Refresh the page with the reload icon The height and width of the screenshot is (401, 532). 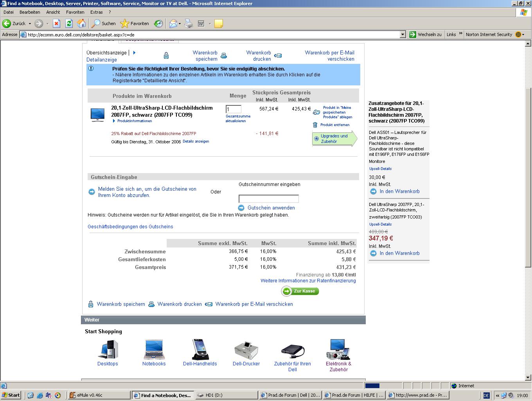pos(69,23)
